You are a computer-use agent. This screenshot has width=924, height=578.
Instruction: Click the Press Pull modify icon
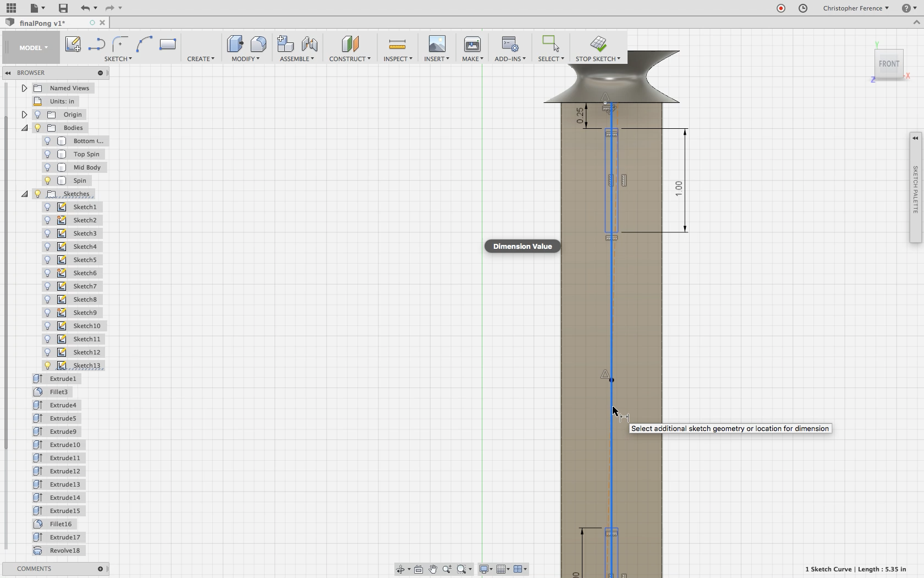pyautogui.click(x=235, y=44)
